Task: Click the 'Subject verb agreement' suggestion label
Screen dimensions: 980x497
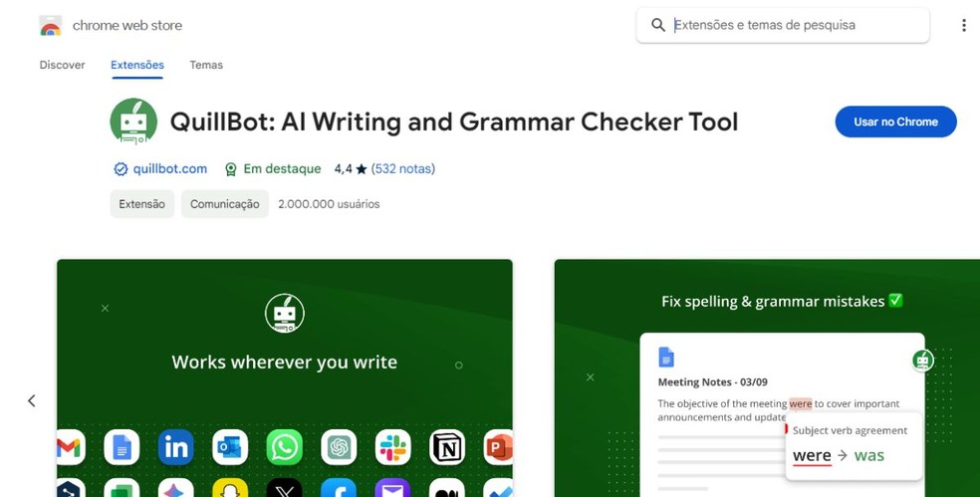Action: click(x=850, y=430)
